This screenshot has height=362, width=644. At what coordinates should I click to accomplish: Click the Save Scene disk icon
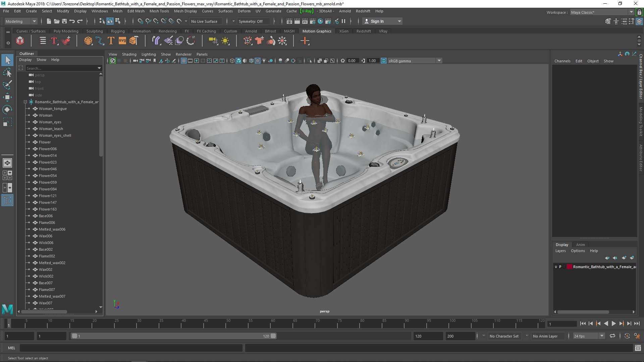pos(64,21)
